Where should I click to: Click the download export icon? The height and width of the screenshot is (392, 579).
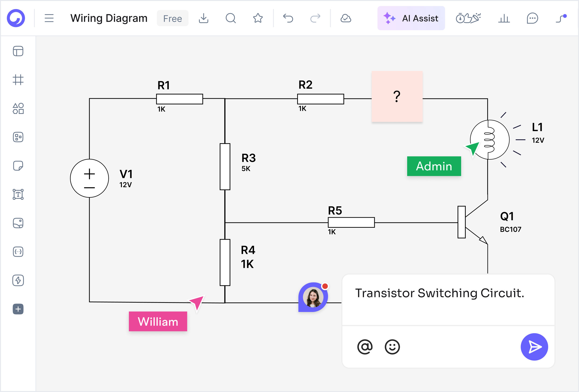204,18
